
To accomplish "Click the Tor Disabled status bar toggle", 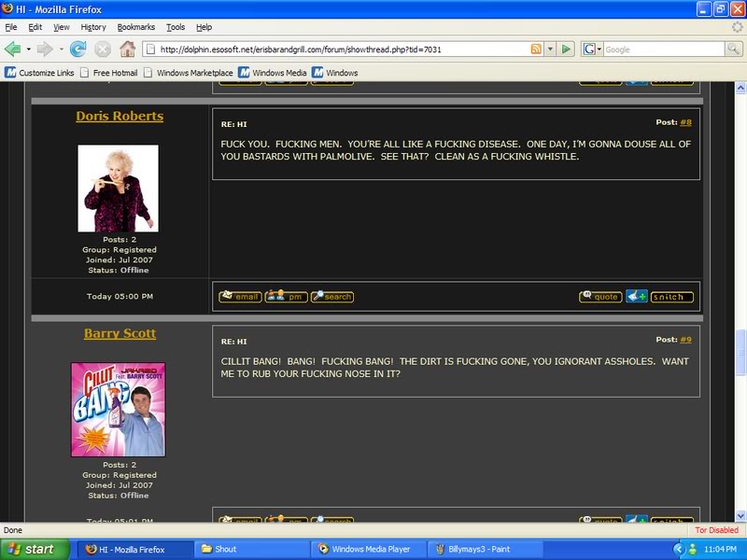I will (x=716, y=530).
